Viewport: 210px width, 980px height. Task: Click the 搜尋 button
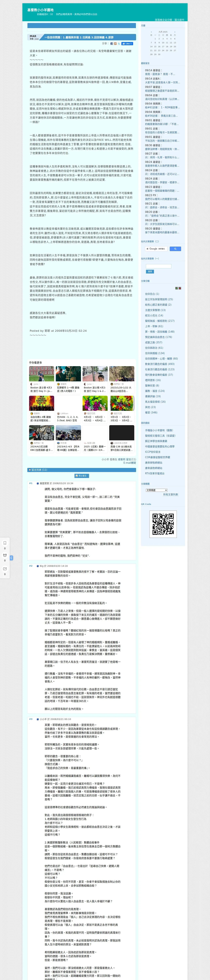coord(150,272)
